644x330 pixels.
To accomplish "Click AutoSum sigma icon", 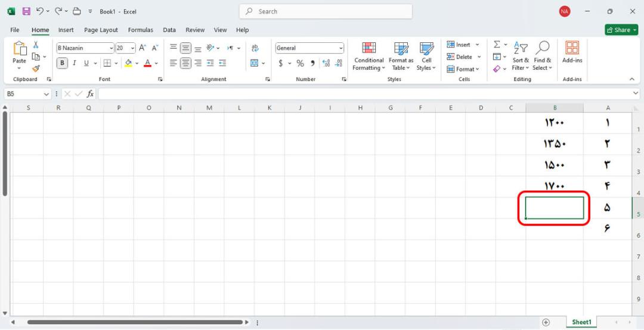I will tap(497, 44).
